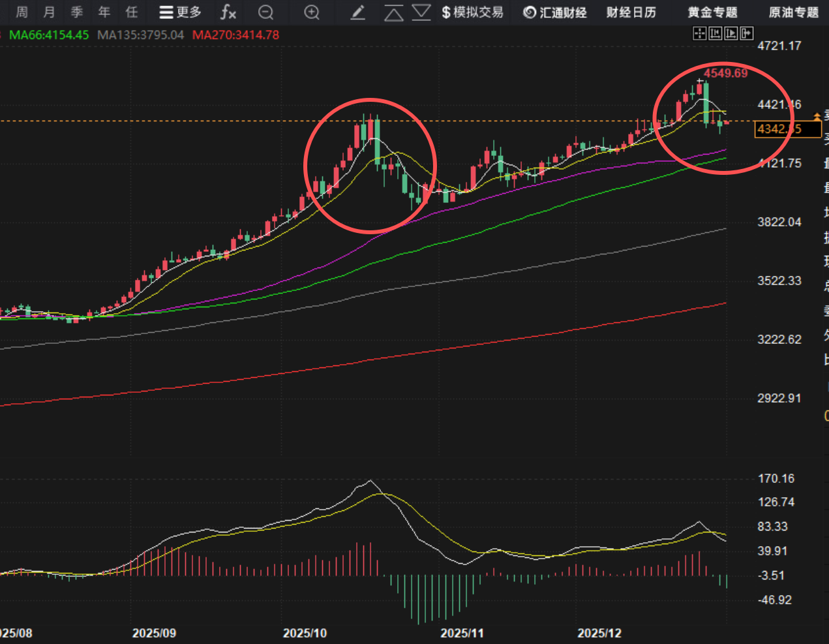
Task: Zoom in the chart with plus magnifier
Action: [312, 12]
